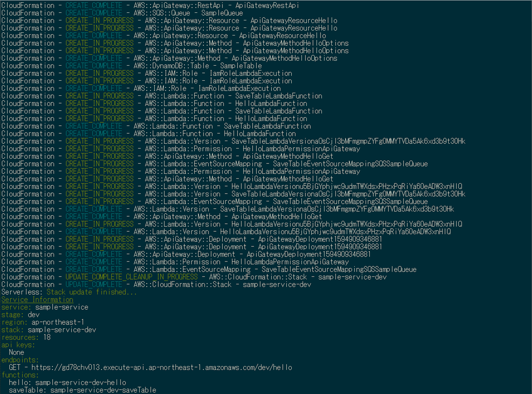532x394 pixels.
Task: Click SaveTableLambdaFunction on its CREATE_COMPLETE line
Action: coord(267,126)
